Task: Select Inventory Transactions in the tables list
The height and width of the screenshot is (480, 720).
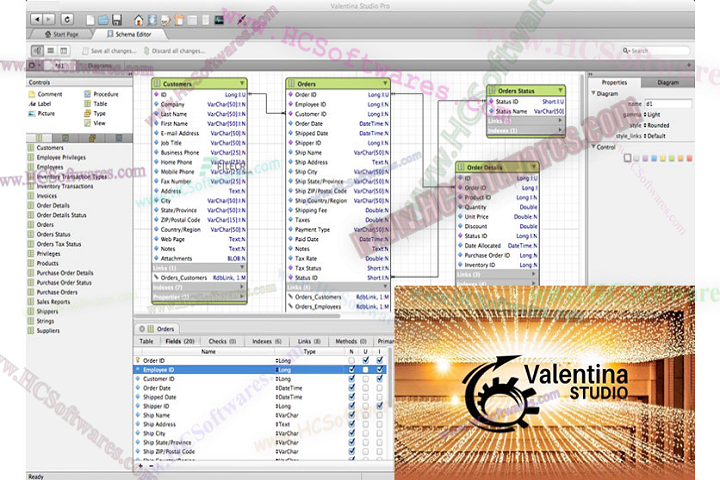Action: click(65, 186)
